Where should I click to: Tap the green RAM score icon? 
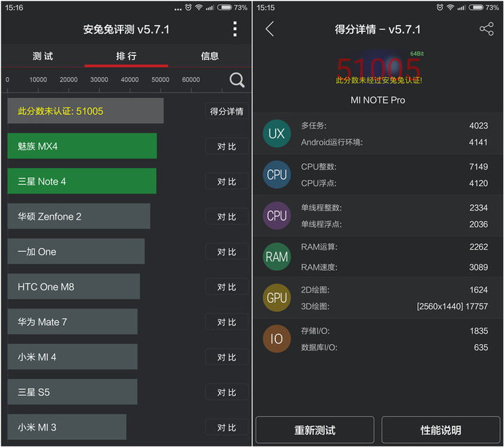[276, 257]
